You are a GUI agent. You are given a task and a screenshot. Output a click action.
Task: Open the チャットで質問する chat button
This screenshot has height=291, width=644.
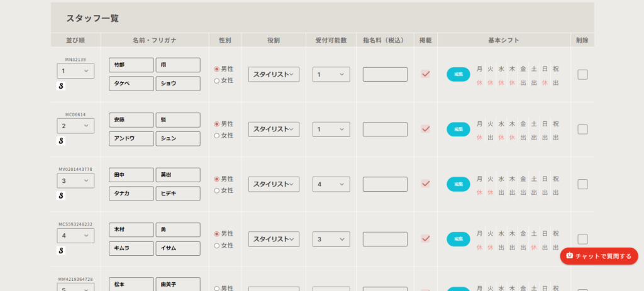[599, 256]
